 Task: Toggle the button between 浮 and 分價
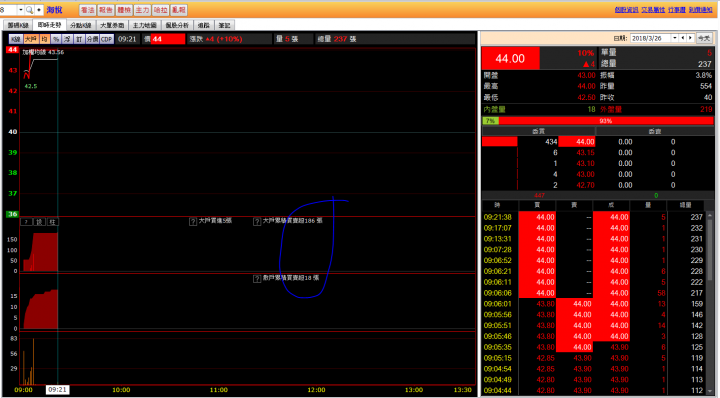pyautogui.click(x=79, y=39)
